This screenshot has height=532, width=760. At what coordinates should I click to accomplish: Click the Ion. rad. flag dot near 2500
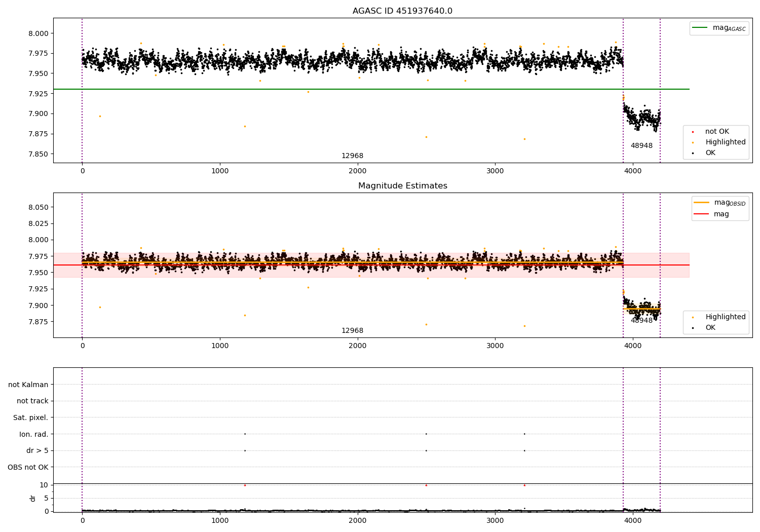426,434
